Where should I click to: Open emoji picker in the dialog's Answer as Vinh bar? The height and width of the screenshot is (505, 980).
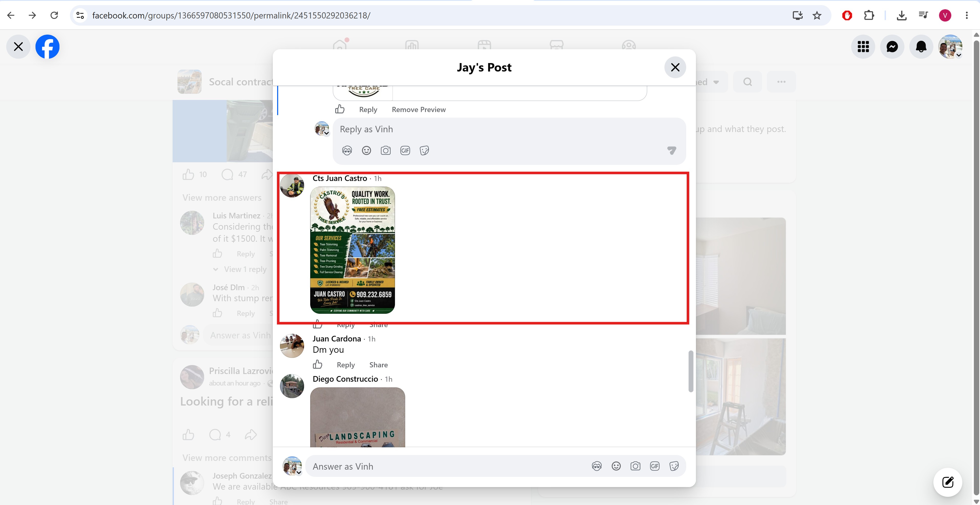616,466
